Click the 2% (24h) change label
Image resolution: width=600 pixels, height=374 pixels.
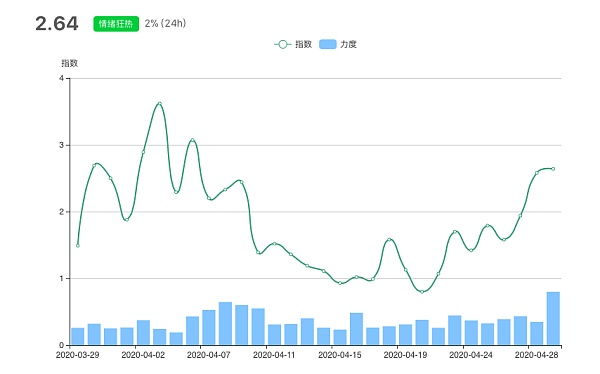165,23
